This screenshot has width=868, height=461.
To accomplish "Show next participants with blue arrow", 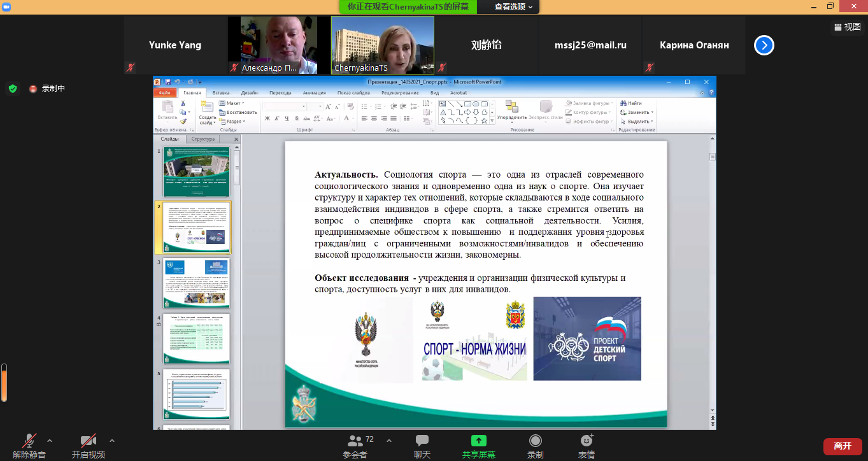I will 764,45.
